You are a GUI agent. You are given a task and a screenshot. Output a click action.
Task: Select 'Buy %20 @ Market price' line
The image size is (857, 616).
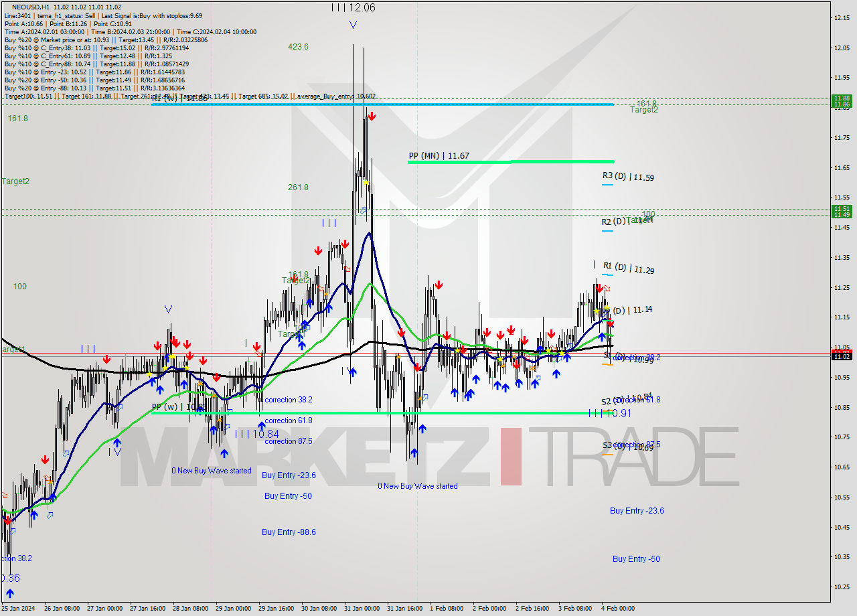coord(106,40)
